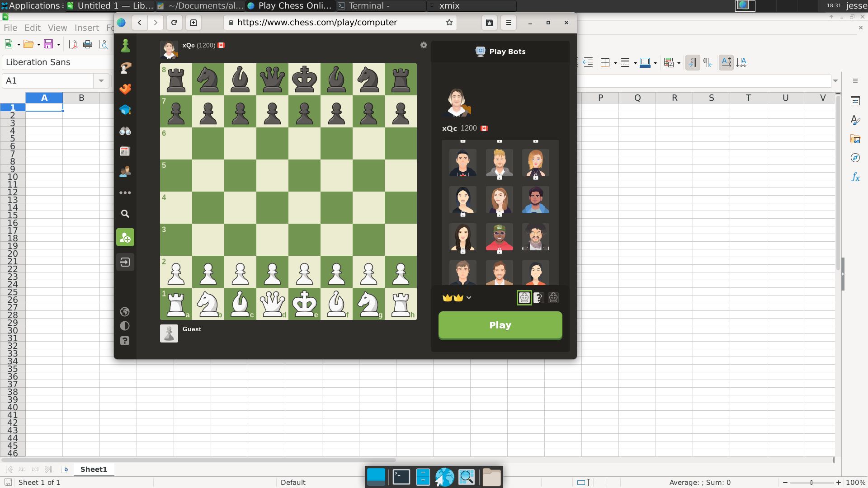
Task: Click green Sign Up icon in sidebar
Action: 125,238
